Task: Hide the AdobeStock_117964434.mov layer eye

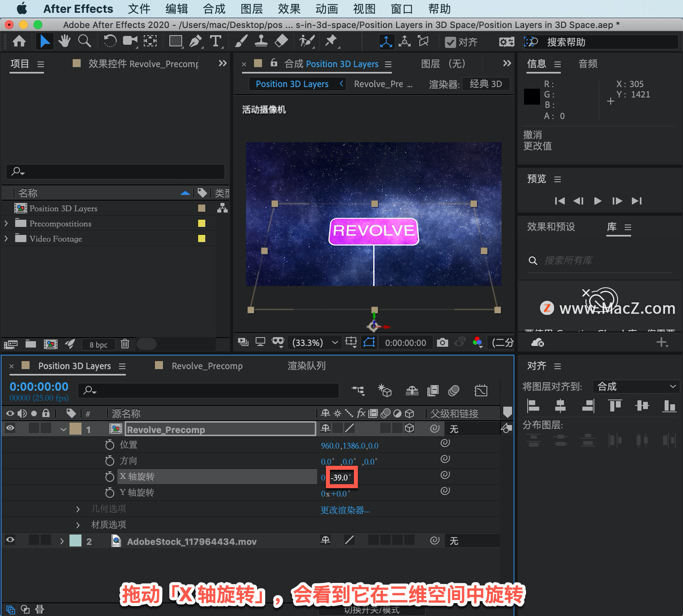Action: (10, 540)
